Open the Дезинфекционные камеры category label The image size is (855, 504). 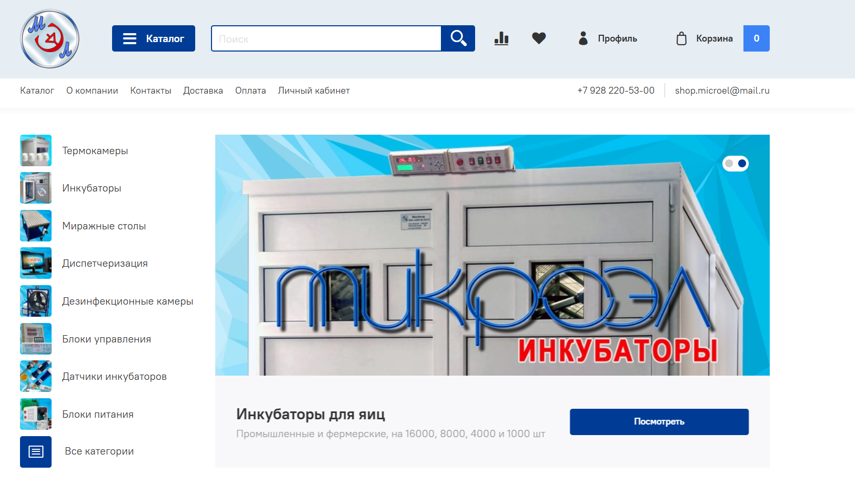(x=127, y=301)
